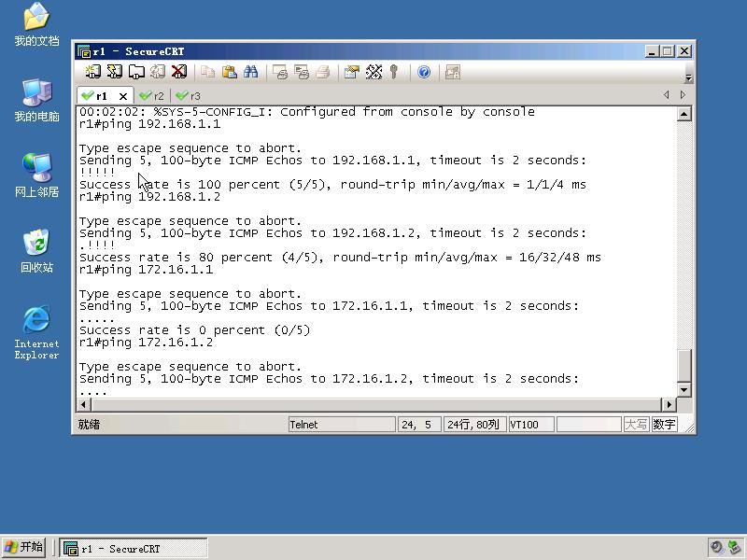Image resolution: width=747 pixels, height=560 pixels.
Task: Click the Print Selection icon
Action: 302,72
